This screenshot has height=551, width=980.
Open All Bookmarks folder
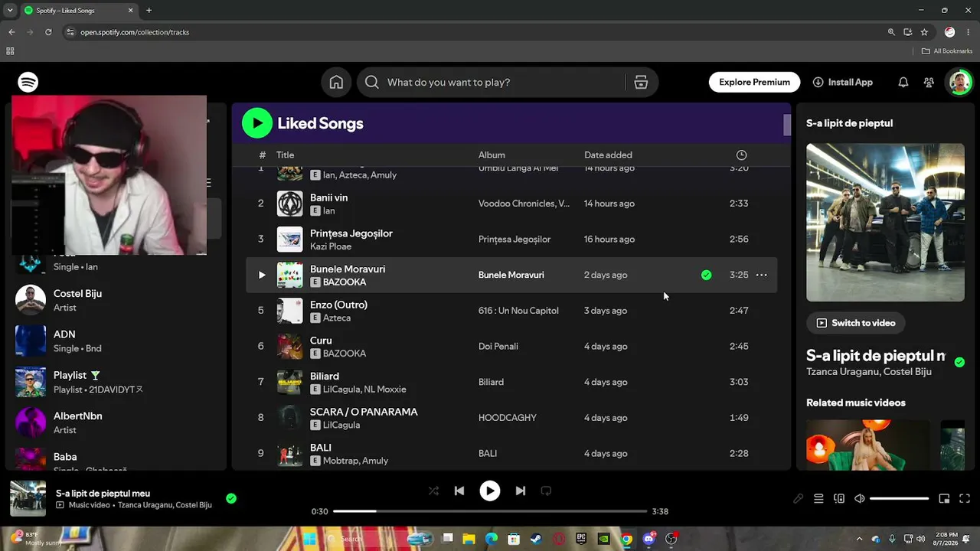[947, 51]
